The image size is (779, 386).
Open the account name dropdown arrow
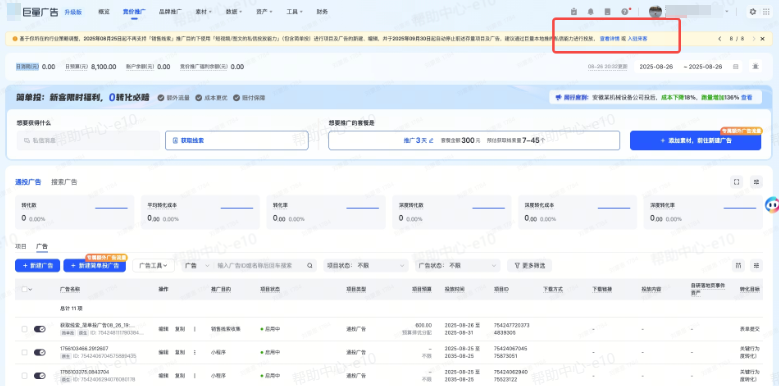(x=727, y=11)
